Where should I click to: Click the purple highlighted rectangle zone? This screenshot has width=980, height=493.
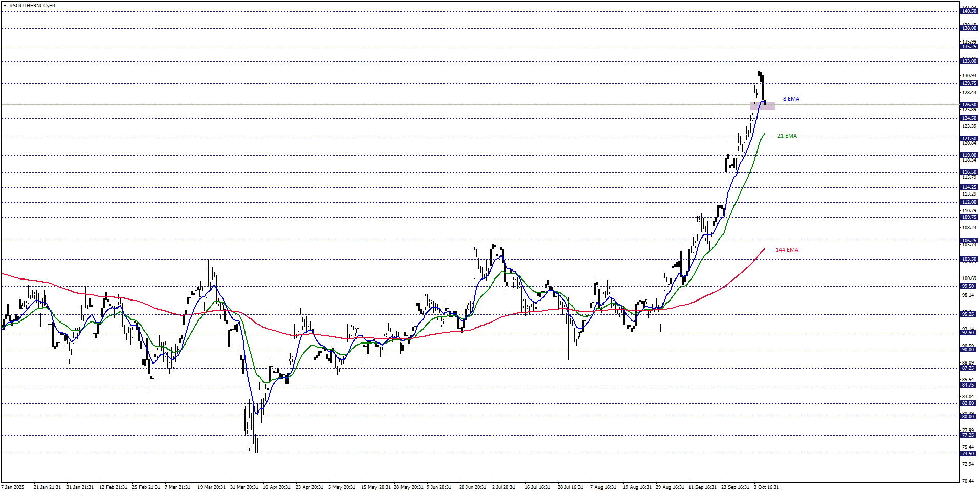[x=762, y=106]
